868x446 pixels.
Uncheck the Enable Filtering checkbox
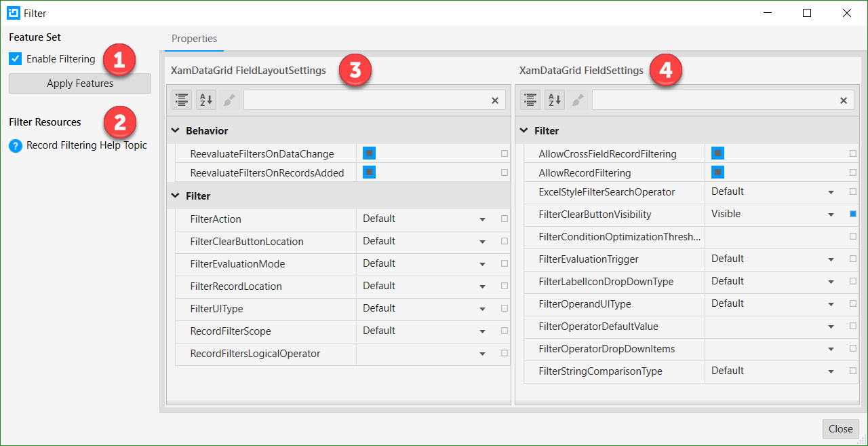click(x=16, y=59)
